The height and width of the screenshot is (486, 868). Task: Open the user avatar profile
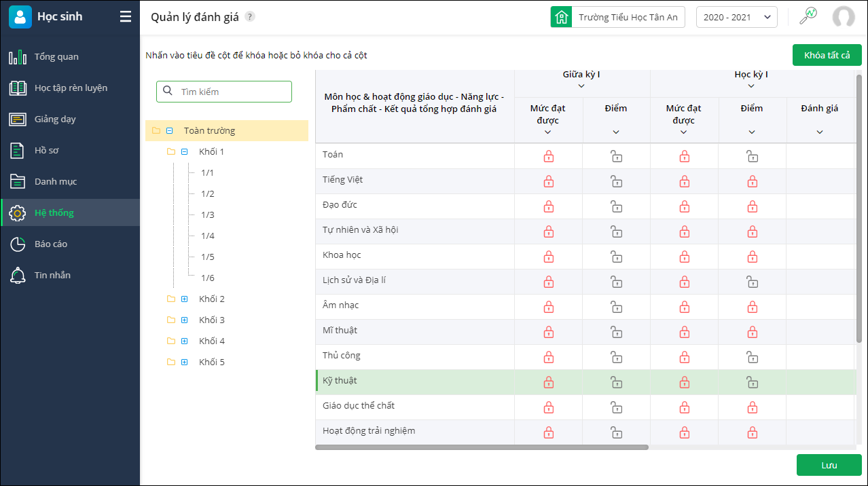click(x=844, y=17)
